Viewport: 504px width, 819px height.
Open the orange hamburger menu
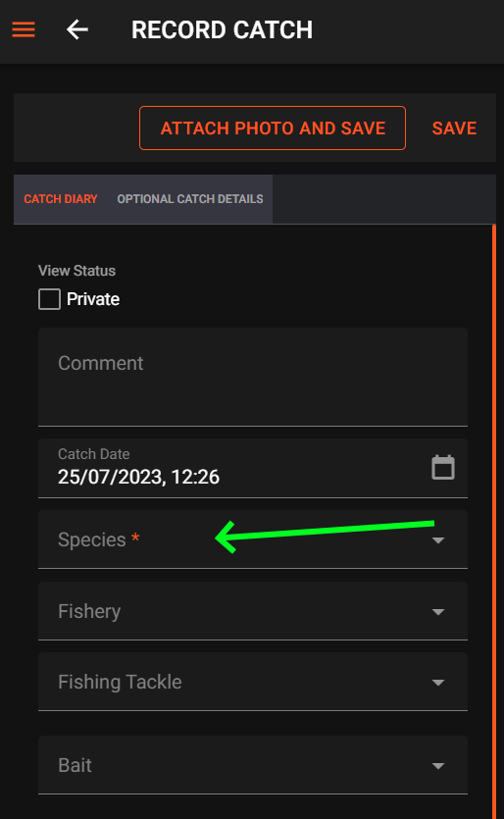(24, 29)
